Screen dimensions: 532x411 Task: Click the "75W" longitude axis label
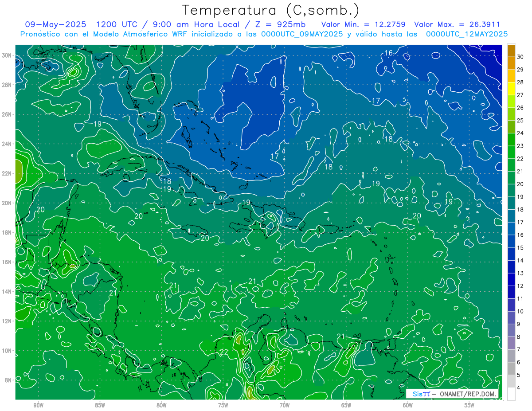tap(223, 405)
